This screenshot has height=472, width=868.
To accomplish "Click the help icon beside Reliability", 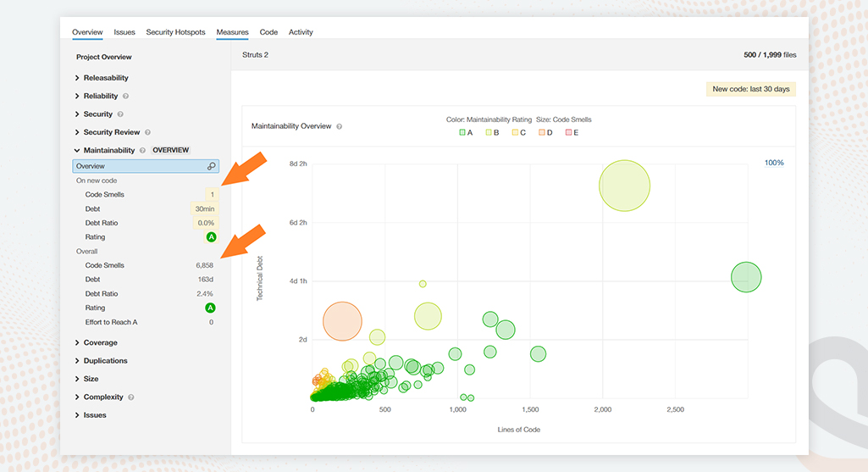I will click(x=125, y=97).
